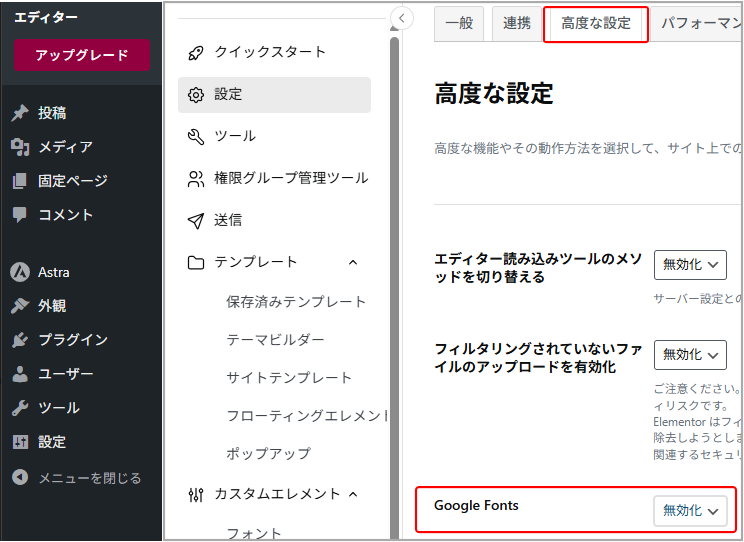Collapse the カスタムエレメント section
The image size is (744, 542).
pyautogui.click(x=352, y=494)
